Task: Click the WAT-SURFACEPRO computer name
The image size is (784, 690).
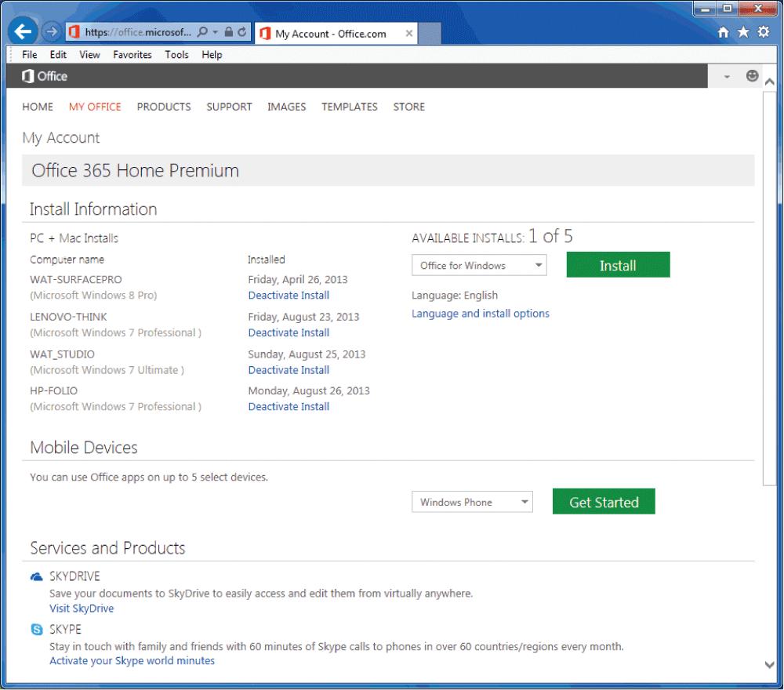Action: pos(75,279)
